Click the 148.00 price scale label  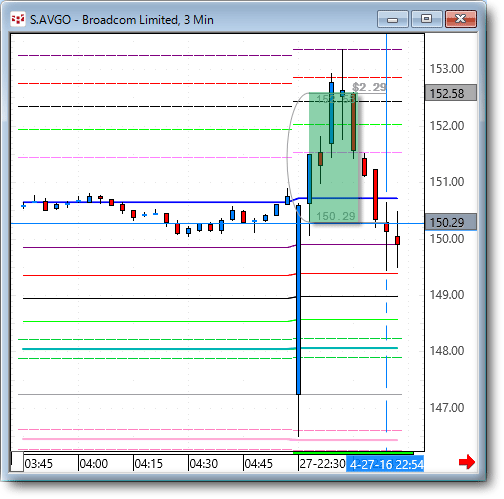coord(447,351)
